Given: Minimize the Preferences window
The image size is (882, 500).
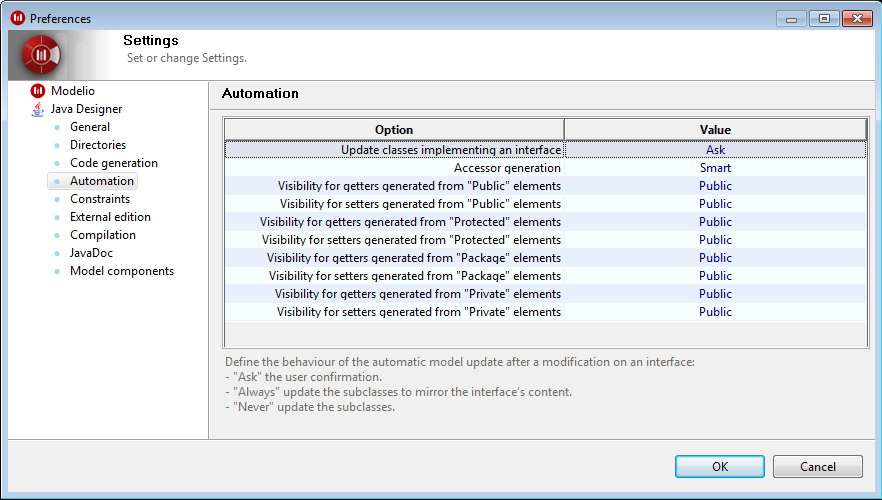Looking at the screenshot, I should 791,19.
